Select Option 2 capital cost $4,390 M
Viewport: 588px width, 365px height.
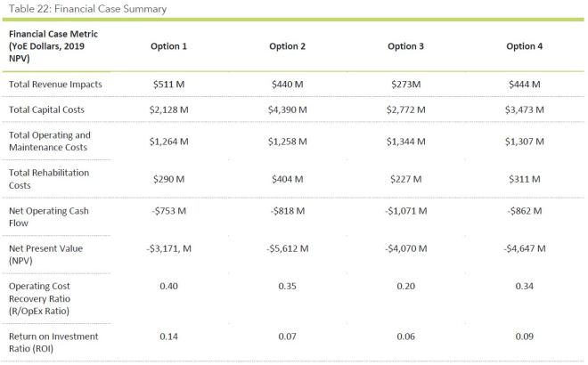click(290, 109)
